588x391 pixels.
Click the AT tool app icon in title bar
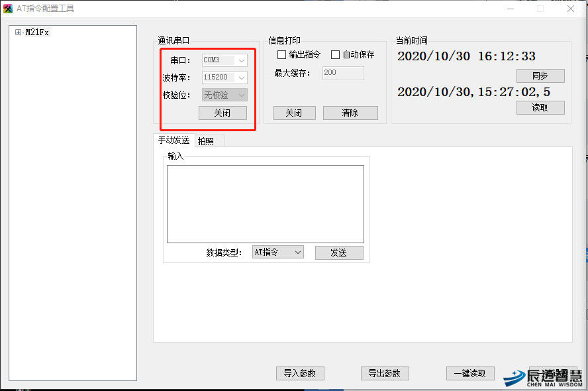8,9
